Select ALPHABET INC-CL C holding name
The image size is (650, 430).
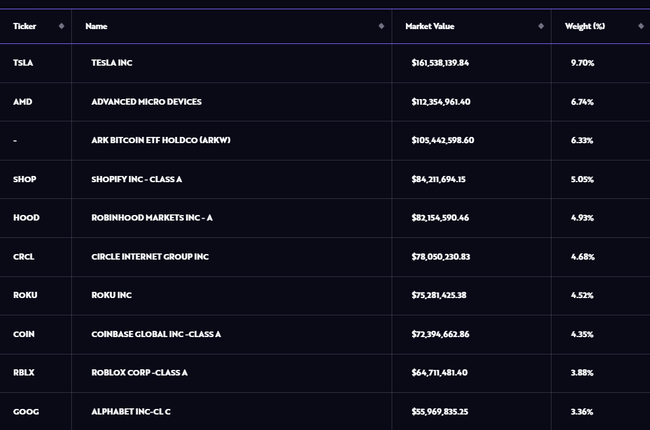click(132, 411)
